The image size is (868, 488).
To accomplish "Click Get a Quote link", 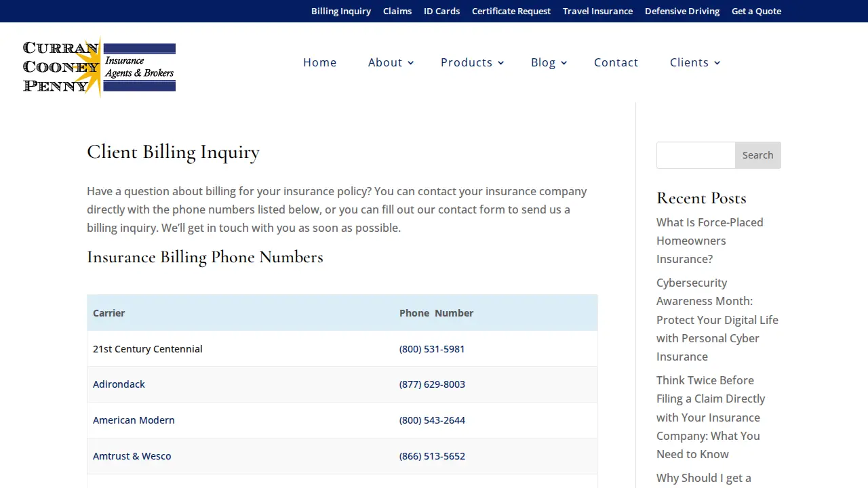I will tap(756, 11).
